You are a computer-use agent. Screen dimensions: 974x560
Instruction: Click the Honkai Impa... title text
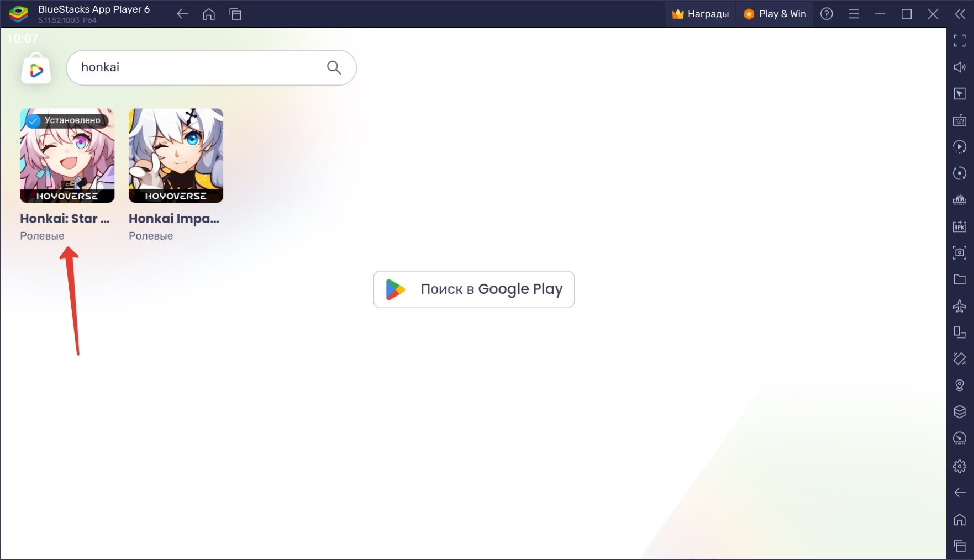click(174, 219)
